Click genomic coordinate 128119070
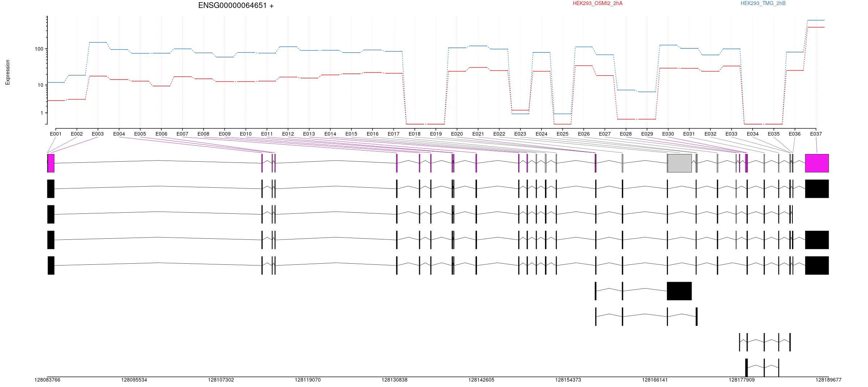 [308, 380]
